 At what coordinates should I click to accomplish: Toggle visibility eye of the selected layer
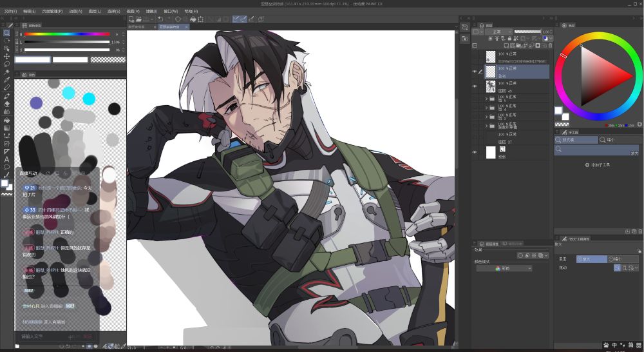coord(475,72)
